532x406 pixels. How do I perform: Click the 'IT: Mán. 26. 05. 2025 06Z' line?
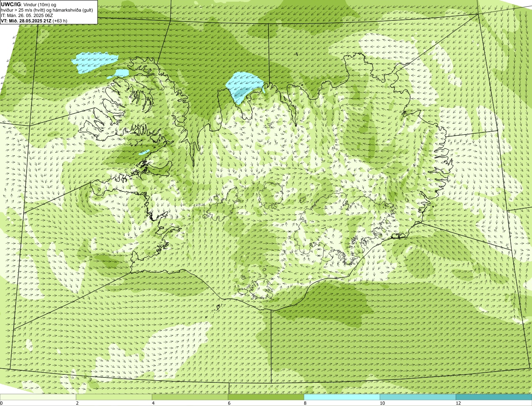click(27, 15)
